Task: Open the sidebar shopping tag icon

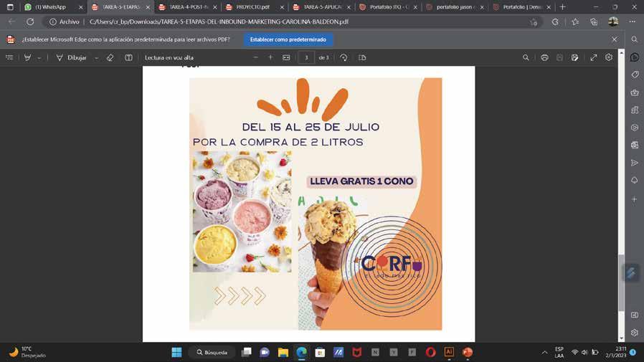Action: point(635,75)
